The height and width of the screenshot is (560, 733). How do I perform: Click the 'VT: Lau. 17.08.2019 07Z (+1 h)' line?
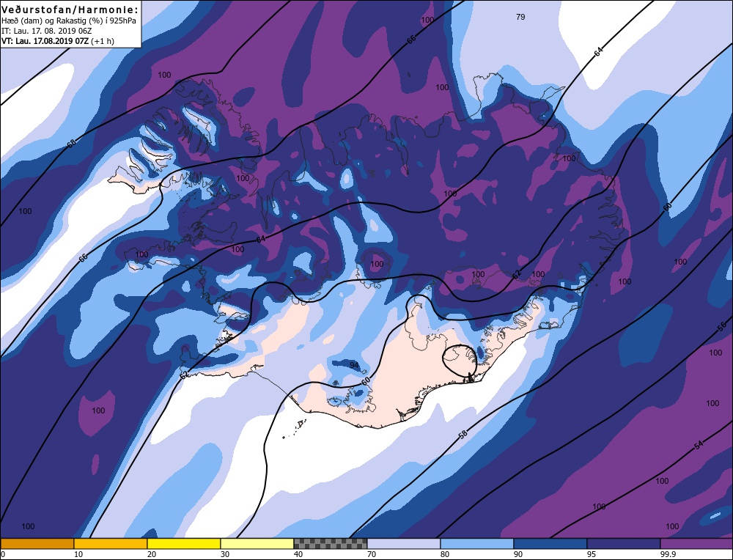[x=57, y=41]
